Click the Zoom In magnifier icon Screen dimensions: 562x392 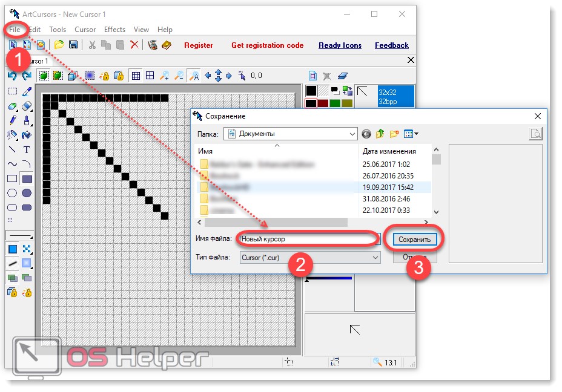pos(164,76)
